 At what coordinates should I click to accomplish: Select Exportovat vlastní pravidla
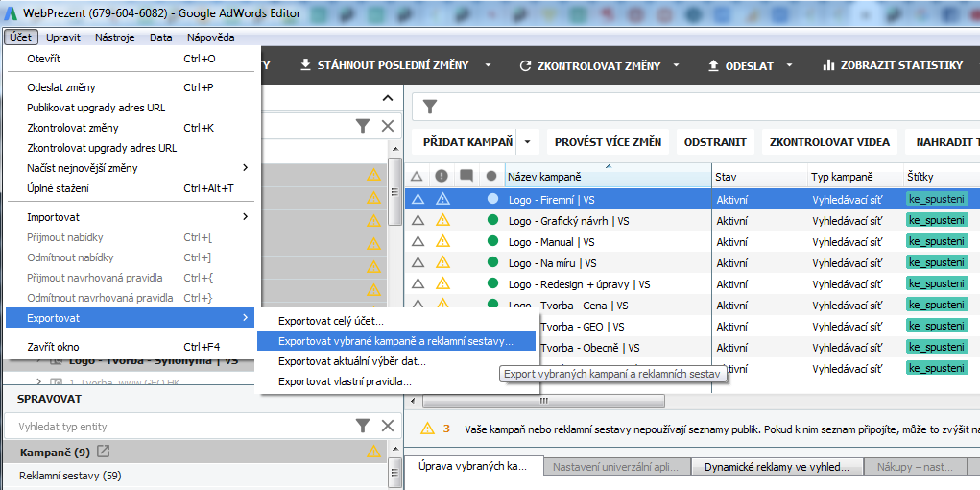[396, 380]
